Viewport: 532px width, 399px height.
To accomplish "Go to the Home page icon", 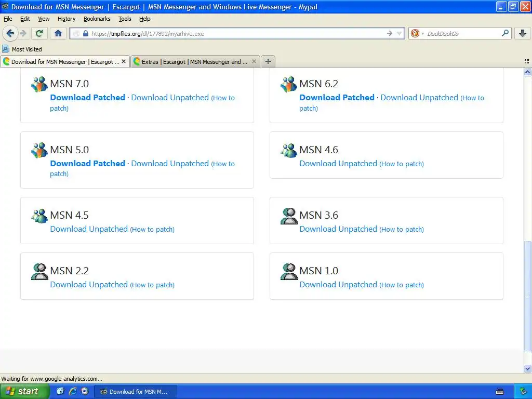I will tap(58, 33).
